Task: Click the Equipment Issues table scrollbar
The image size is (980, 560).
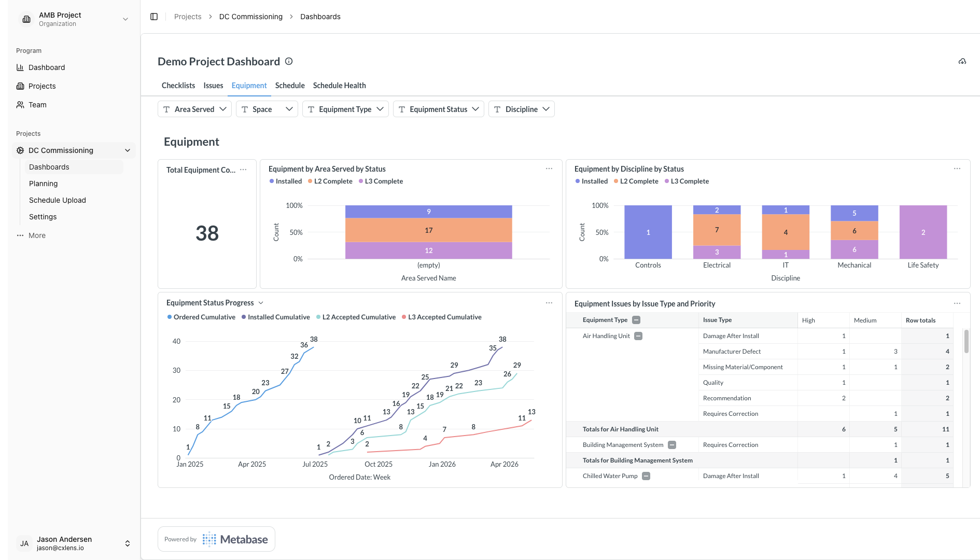Action: [x=966, y=342]
